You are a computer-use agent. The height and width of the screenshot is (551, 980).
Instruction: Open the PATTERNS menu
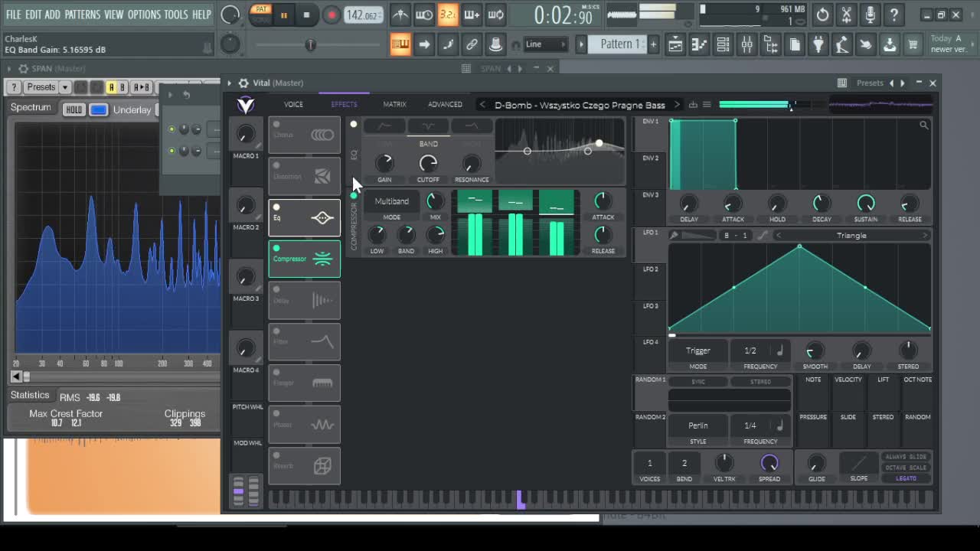tap(82, 15)
